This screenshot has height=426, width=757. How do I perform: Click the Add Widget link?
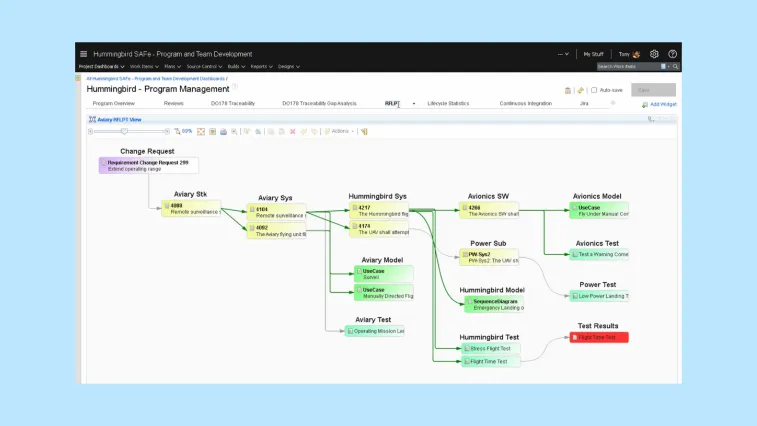click(x=663, y=104)
